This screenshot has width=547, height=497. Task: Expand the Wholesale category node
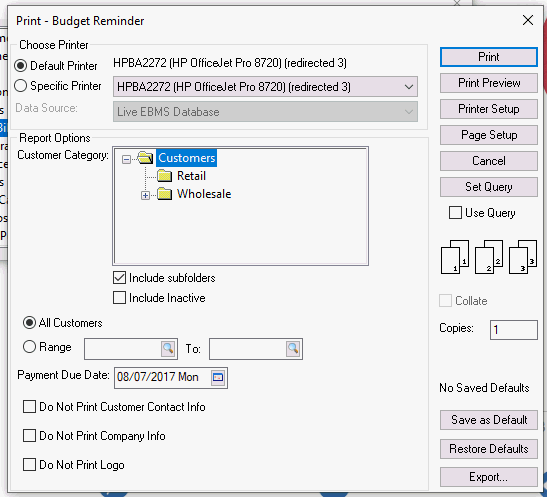tap(145, 195)
